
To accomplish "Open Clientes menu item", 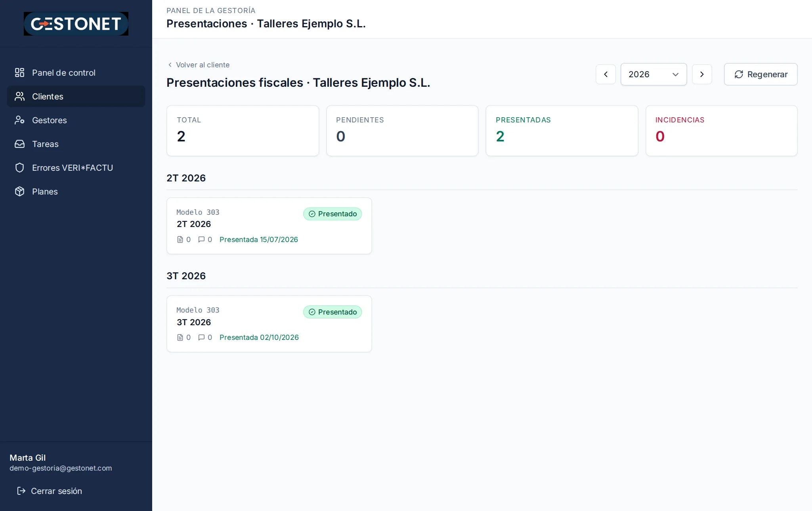I will (x=76, y=96).
